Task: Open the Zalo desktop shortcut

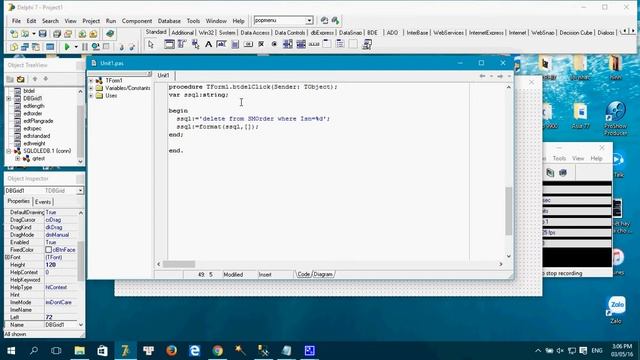Action: coord(616,309)
